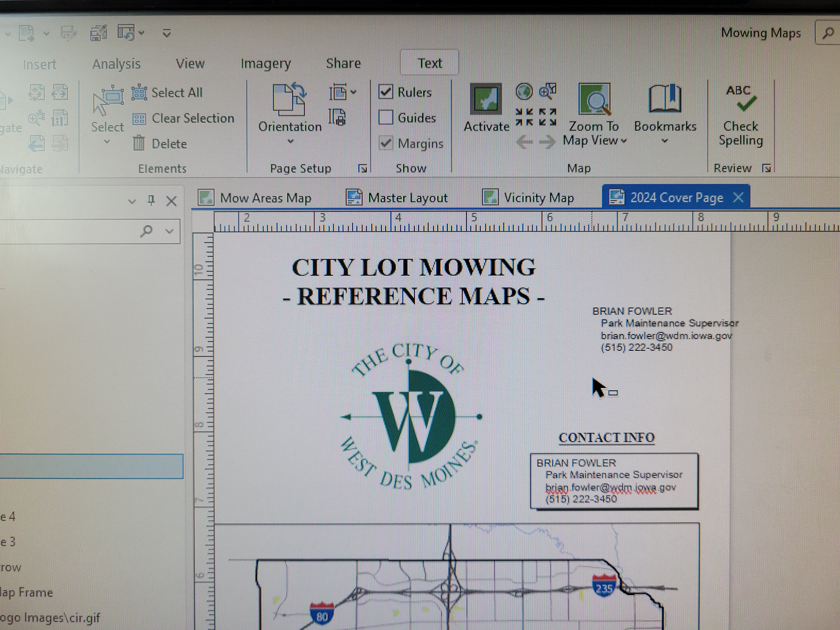
Task: Click the Delete trash can icon
Action: click(x=139, y=143)
